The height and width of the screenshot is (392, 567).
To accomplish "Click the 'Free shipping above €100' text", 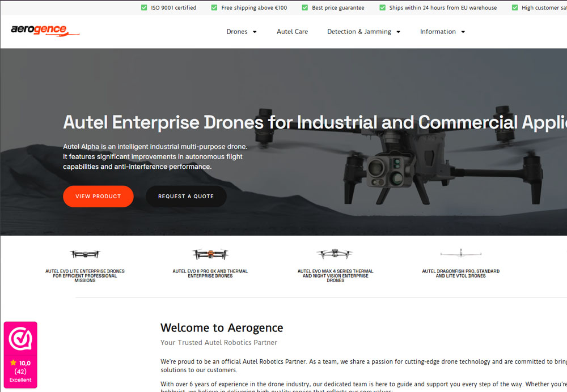I will pyautogui.click(x=254, y=7).
